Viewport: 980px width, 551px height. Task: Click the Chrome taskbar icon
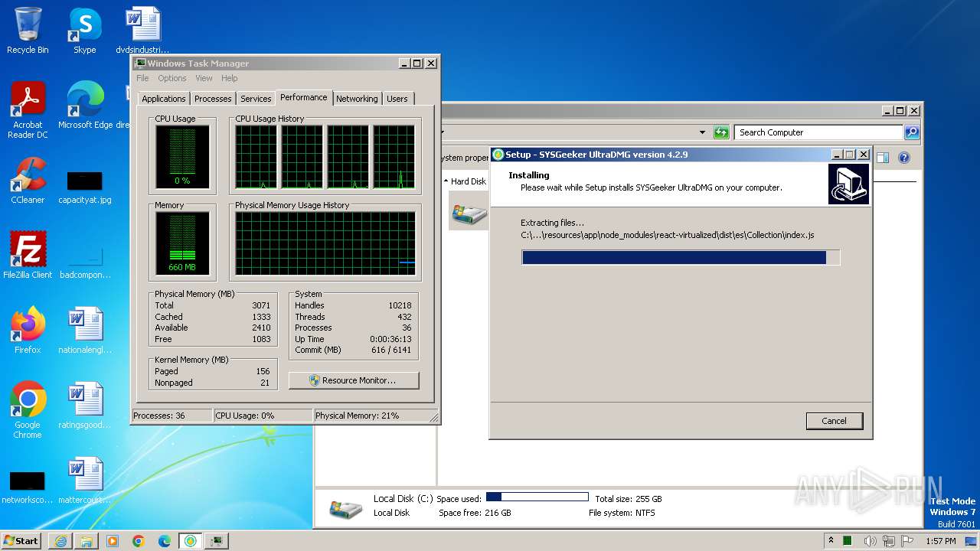(139, 541)
